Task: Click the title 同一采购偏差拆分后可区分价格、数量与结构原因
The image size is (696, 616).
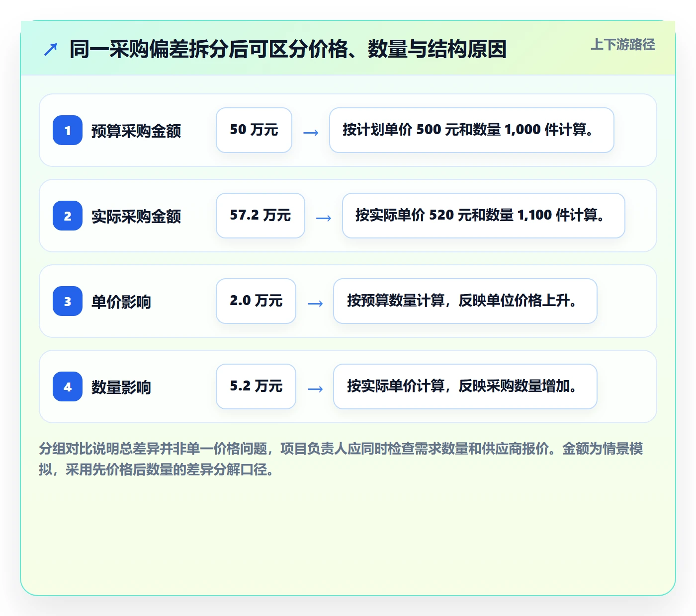Action: click(x=288, y=49)
